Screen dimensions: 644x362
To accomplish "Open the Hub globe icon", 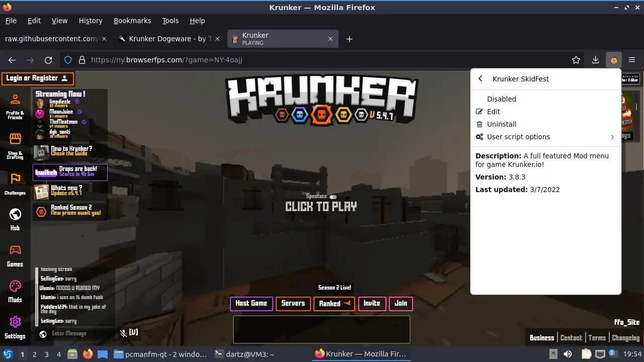I will click(x=15, y=214).
